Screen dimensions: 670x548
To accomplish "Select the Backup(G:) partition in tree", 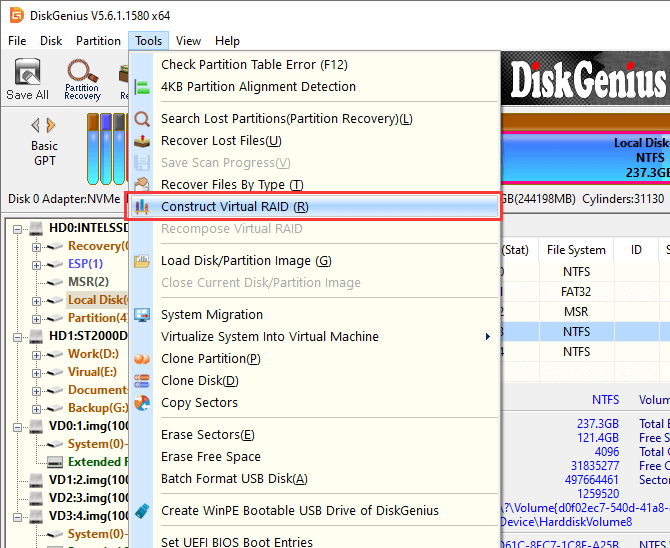I will (96, 408).
